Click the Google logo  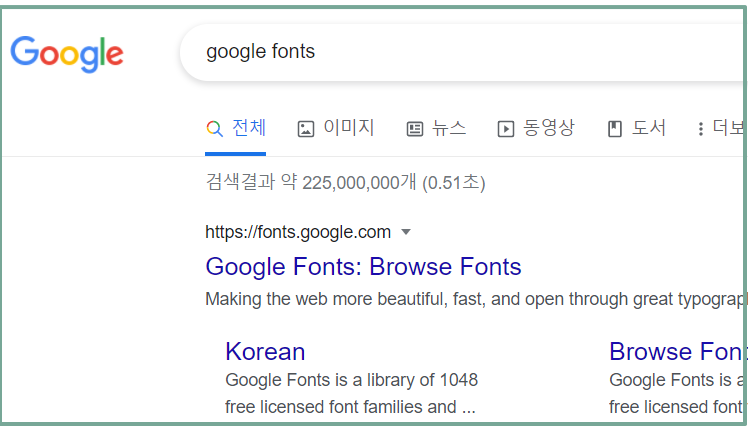[67, 53]
